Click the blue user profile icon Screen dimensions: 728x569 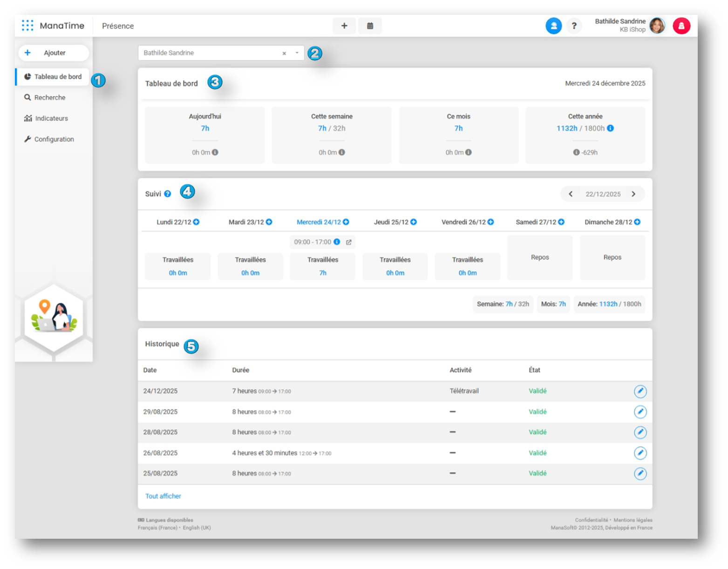(553, 26)
